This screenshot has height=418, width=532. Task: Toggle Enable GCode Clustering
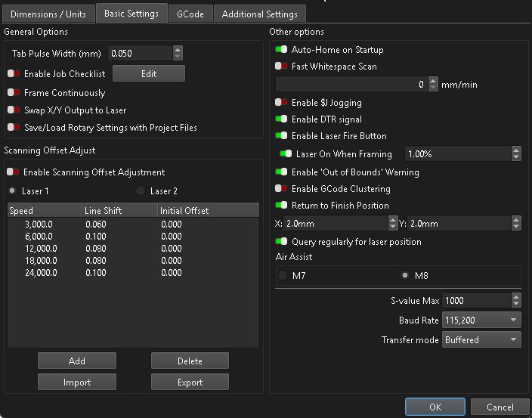coord(281,189)
